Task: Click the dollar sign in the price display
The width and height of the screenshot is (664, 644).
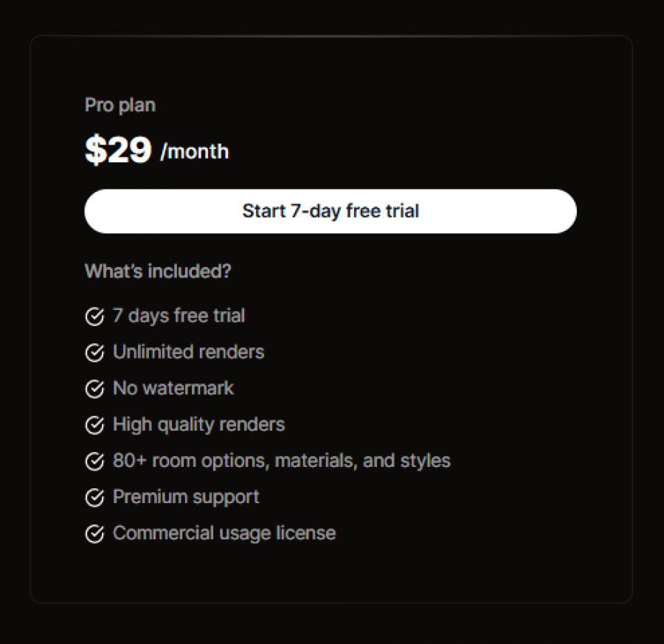Action: tap(94, 149)
